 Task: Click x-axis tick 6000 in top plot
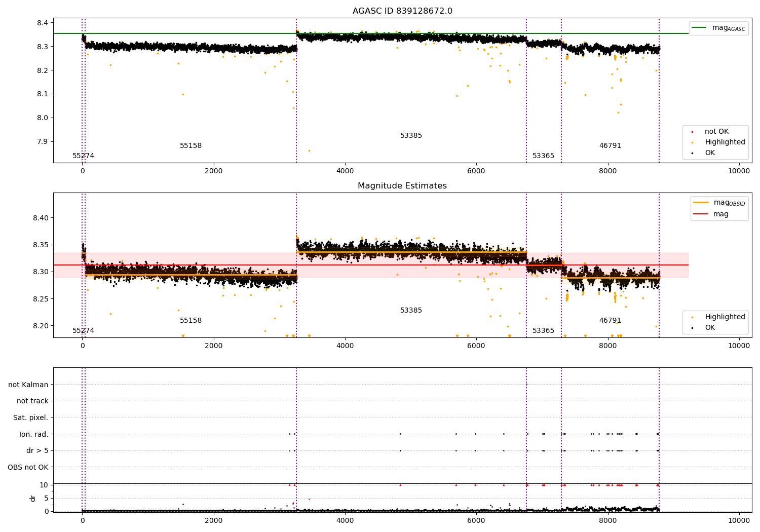(x=476, y=171)
